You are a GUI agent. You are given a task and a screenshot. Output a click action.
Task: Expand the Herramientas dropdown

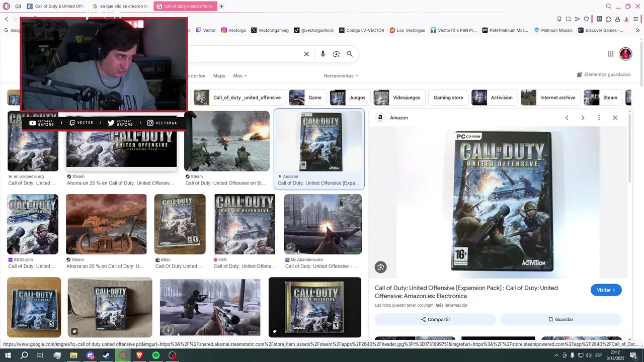tap(341, 76)
